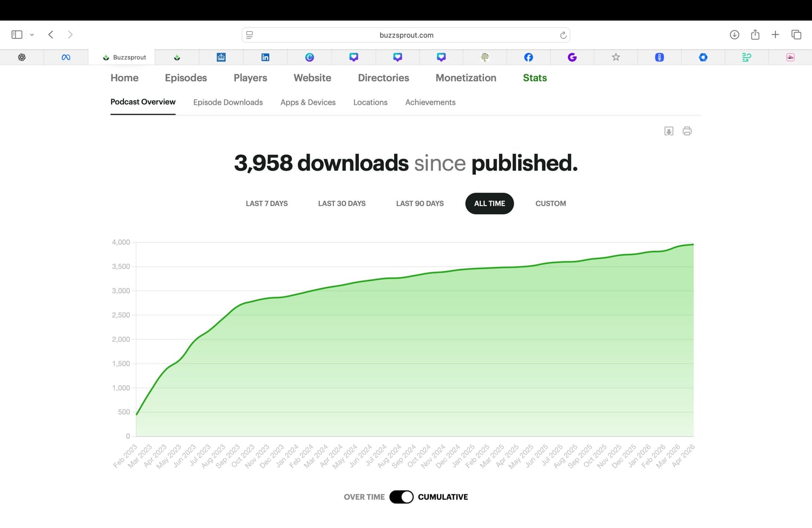Select the CUMULATIVE chart label

coord(443,497)
